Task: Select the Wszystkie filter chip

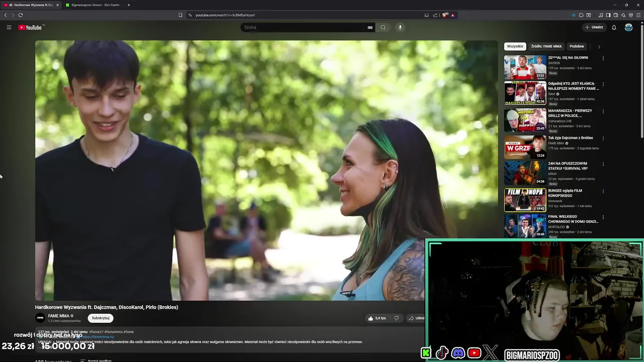Action: (515, 46)
